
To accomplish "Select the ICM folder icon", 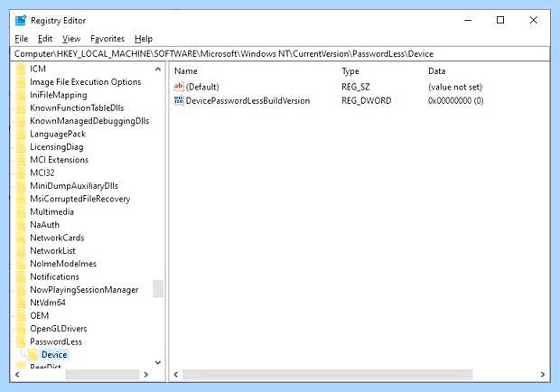I will pos(21,69).
